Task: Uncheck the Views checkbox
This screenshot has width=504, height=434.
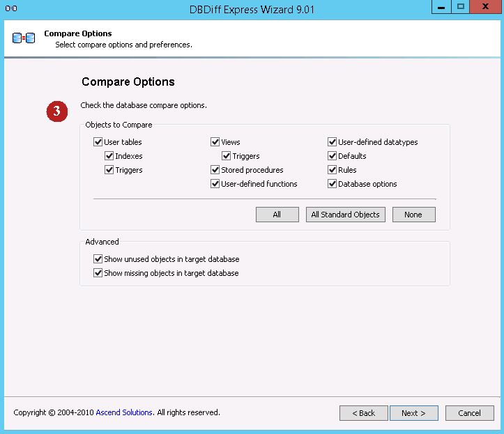Action: tap(215, 142)
